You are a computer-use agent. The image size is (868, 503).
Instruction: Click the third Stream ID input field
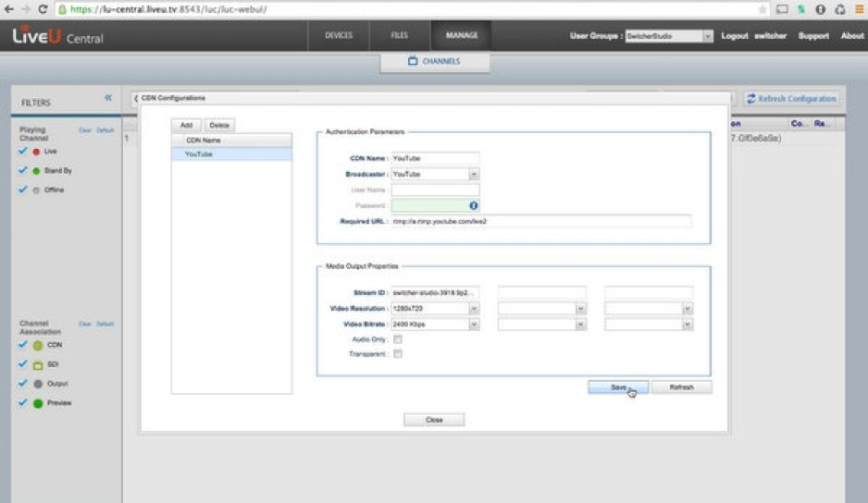[649, 293]
